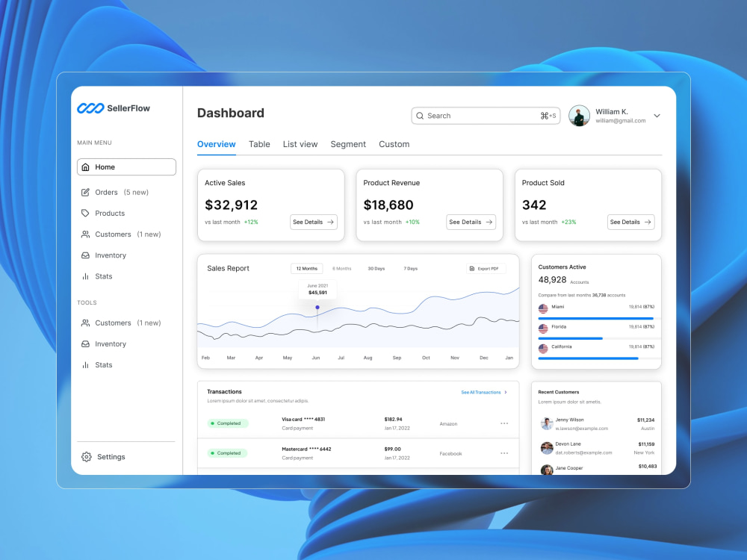Click the 48,928 accounts value
This screenshot has height=560, width=747.
point(552,280)
